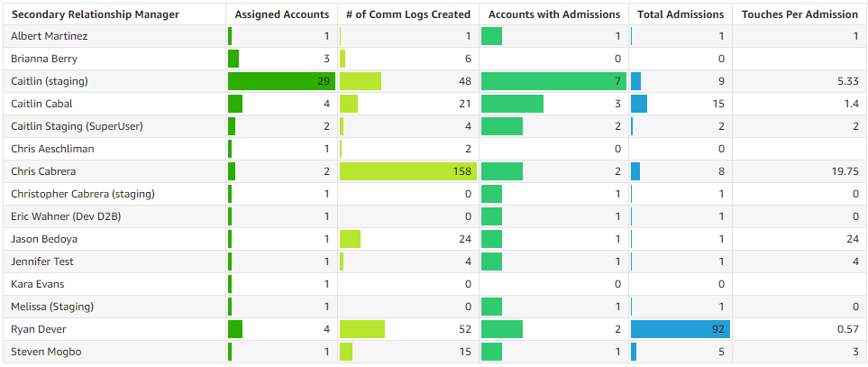Click Caitlin Cabal's 15 Total Admissions cell
The width and height of the screenshot is (868, 367).
point(680,104)
